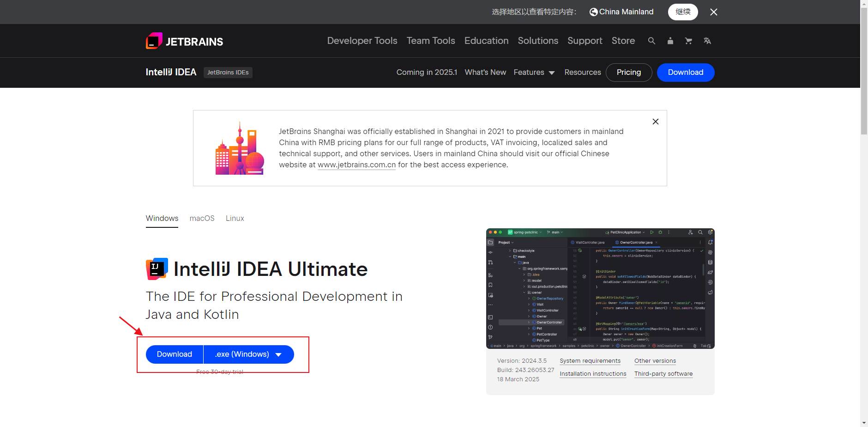868x427 pixels.
Task: Open the shopping cart icon
Action: point(688,41)
